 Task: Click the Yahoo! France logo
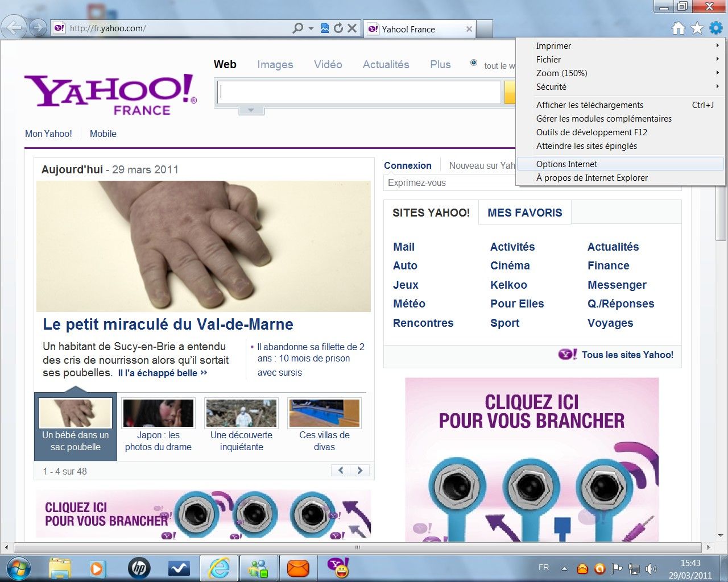pos(110,94)
